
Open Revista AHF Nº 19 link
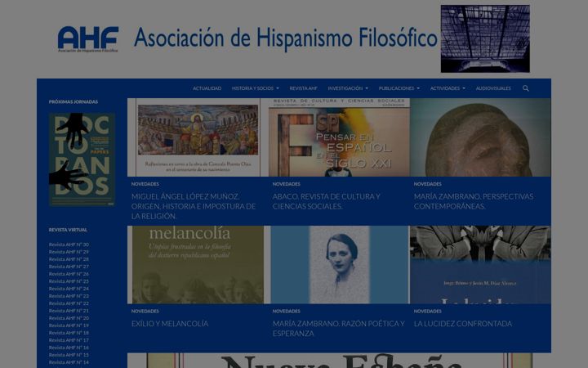(69, 325)
